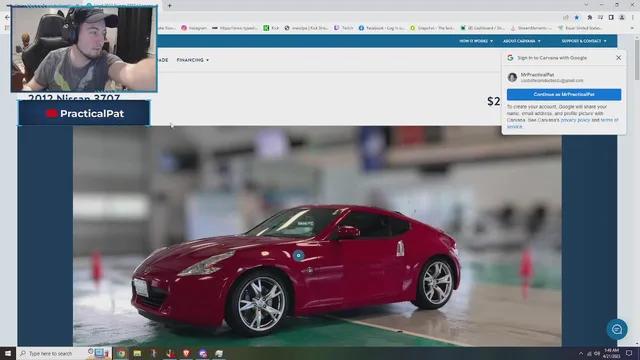
Task: Expand the About Carvana menu
Action: [x=522, y=41]
